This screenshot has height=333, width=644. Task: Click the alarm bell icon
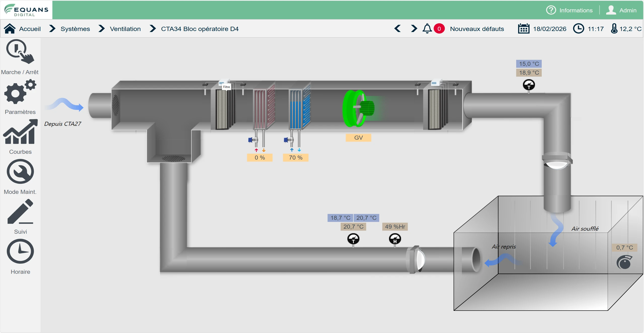(x=427, y=28)
